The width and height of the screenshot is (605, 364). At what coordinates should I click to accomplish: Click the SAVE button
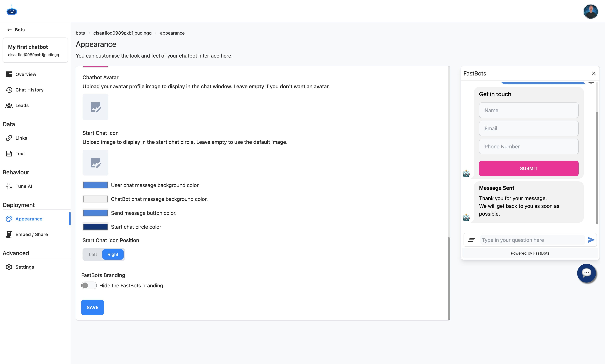click(92, 307)
